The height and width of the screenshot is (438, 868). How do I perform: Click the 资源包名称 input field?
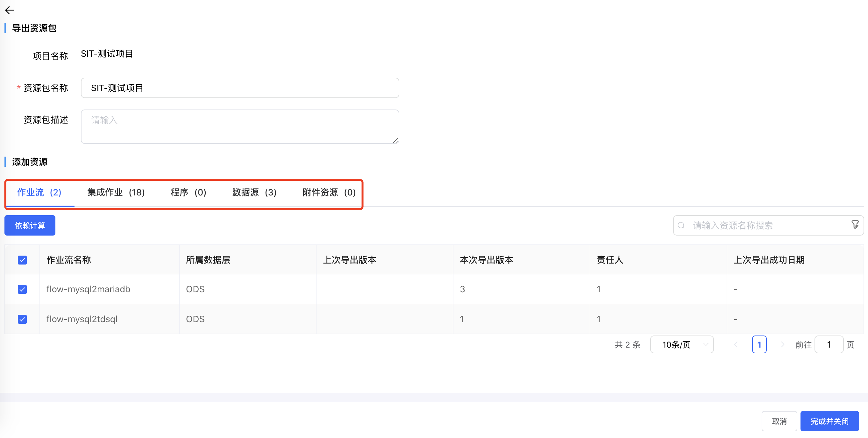pyautogui.click(x=240, y=88)
